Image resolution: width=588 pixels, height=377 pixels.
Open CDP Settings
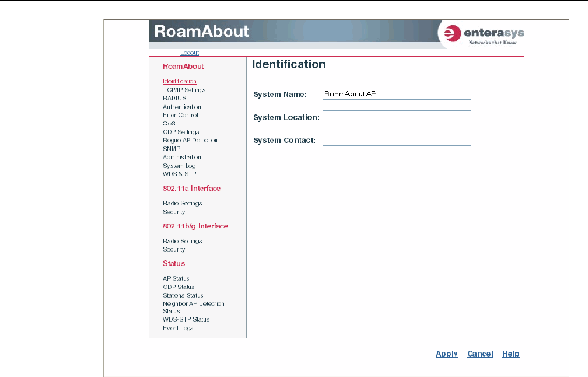pyautogui.click(x=181, y=132)
